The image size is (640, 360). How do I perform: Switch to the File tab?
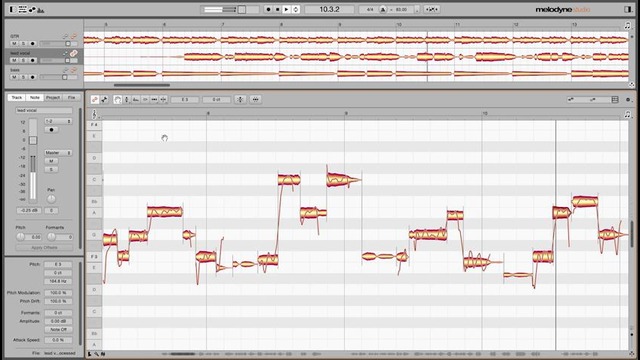(x=71, y=98)
